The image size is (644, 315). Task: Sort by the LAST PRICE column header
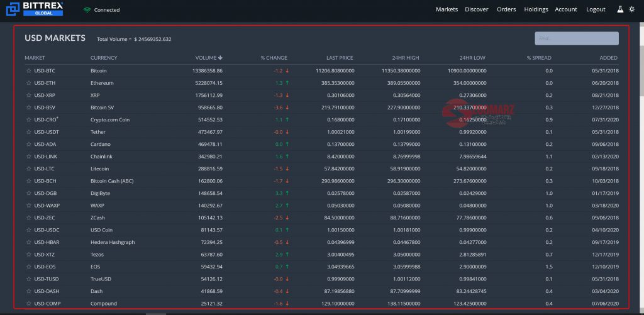(x=340, y=58)
